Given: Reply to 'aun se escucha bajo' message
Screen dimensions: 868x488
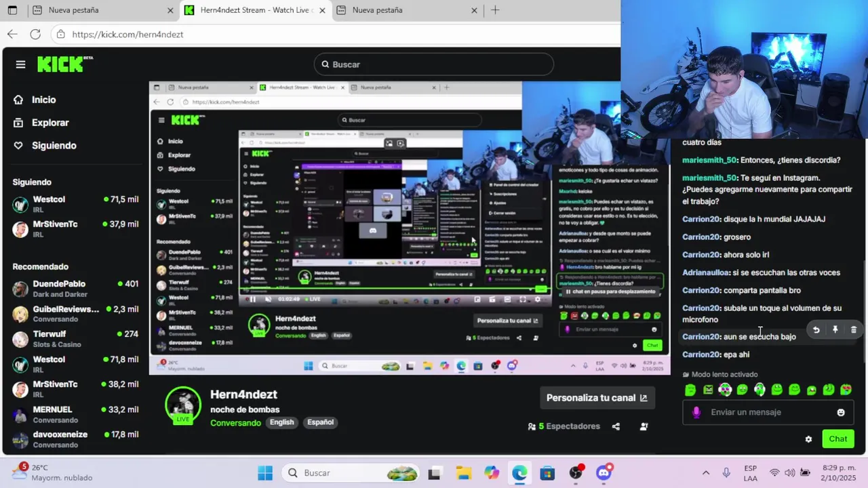Looking at the screenshot, I should click(816, 330).
